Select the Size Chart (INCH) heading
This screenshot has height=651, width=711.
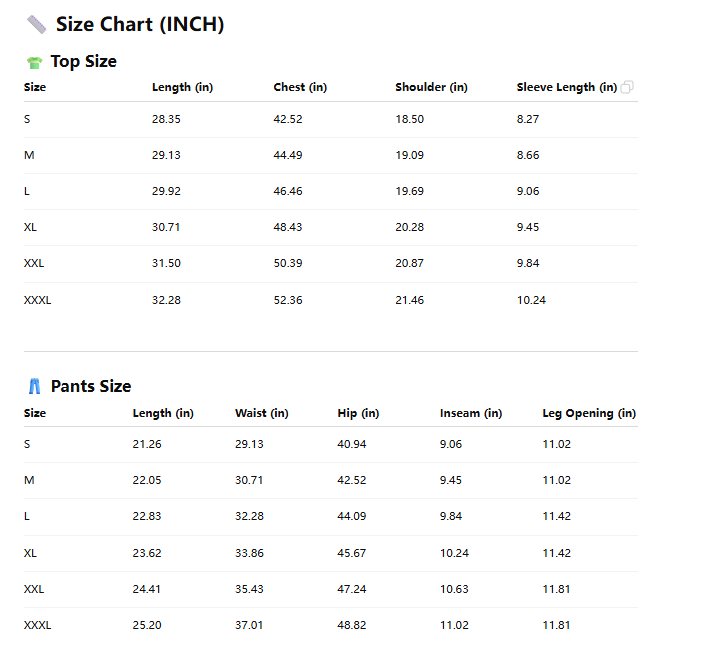[x=140, y=25]
